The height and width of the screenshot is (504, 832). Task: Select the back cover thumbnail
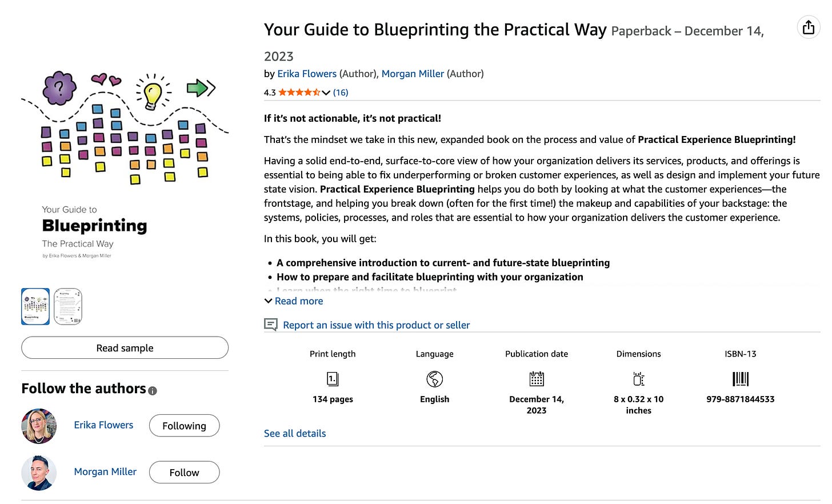pyautogui.click(x=68, y=306)
